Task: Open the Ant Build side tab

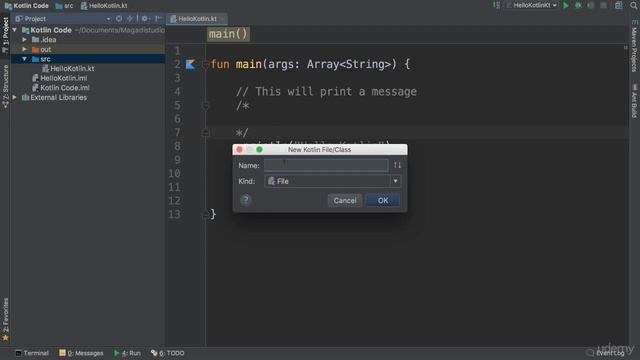Action: pyautogui.click(x=634, y=100)
